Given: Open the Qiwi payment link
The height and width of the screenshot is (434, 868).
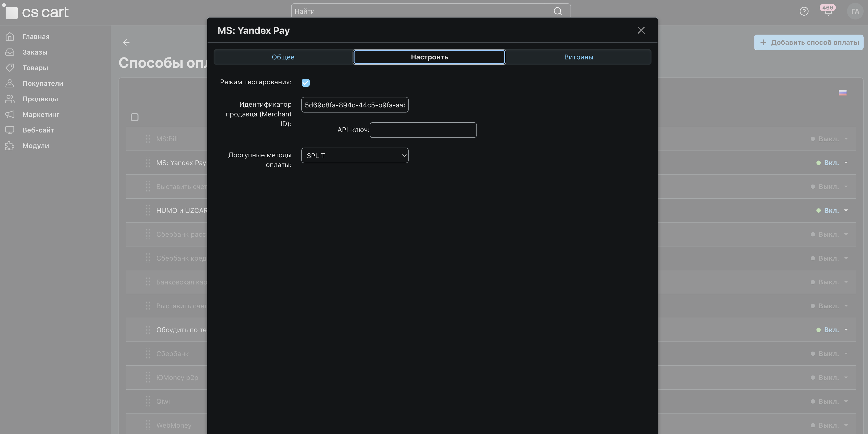Looking at the screenshot, I should point(163,401).
